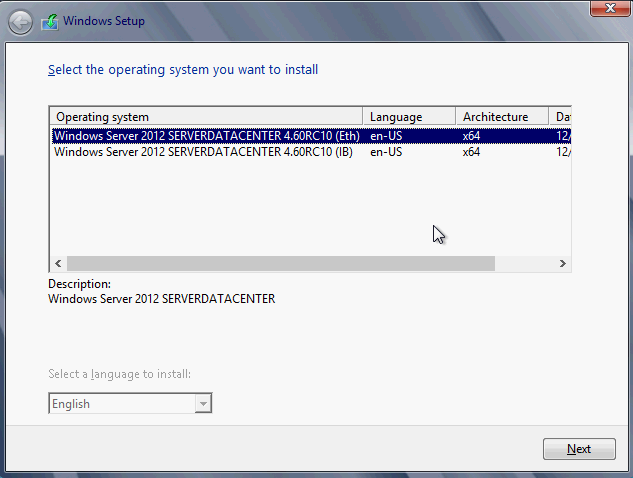This screenshot has width=633, height=478.
Task: Click the Architecture column header
Action: (x=501, y=117)
